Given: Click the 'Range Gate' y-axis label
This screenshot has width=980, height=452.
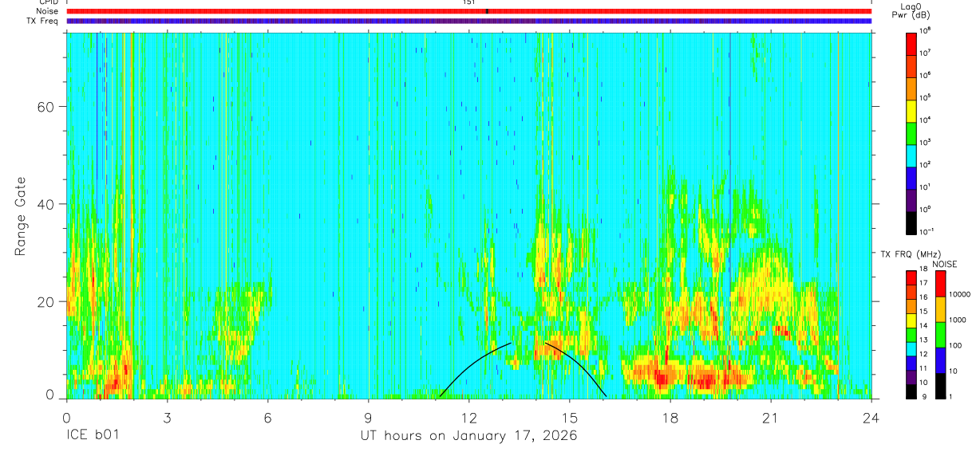Looking at the screenshot, I should point(22,215).
